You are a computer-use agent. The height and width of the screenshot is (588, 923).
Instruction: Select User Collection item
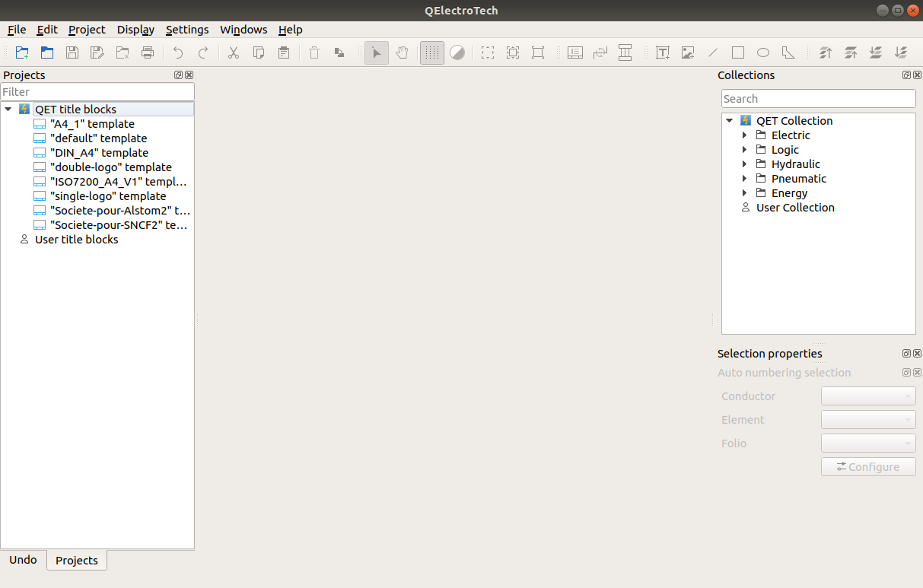795,208
